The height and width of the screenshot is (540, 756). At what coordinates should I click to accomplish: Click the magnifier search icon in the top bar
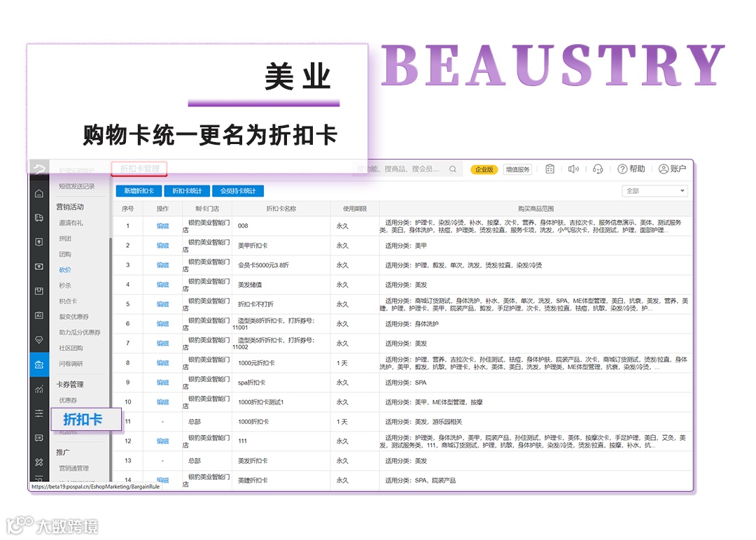coord(453,169)
